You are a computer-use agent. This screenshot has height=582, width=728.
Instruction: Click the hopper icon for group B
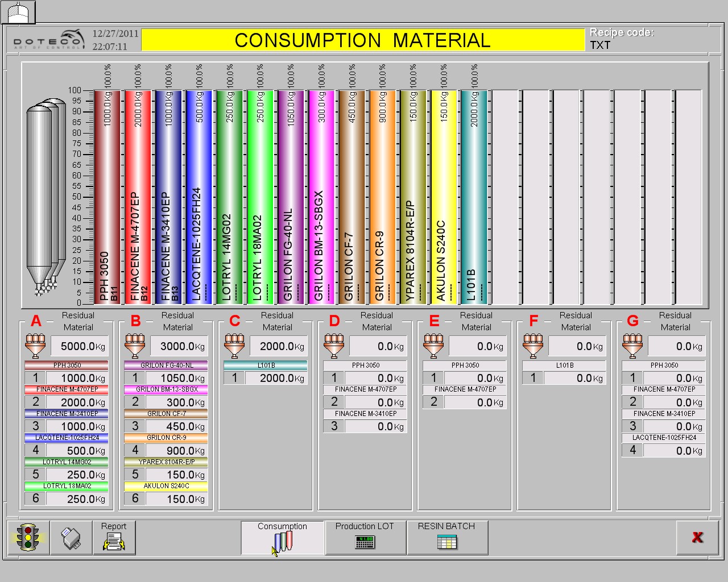pyautogui.click(x=135, y=346)
